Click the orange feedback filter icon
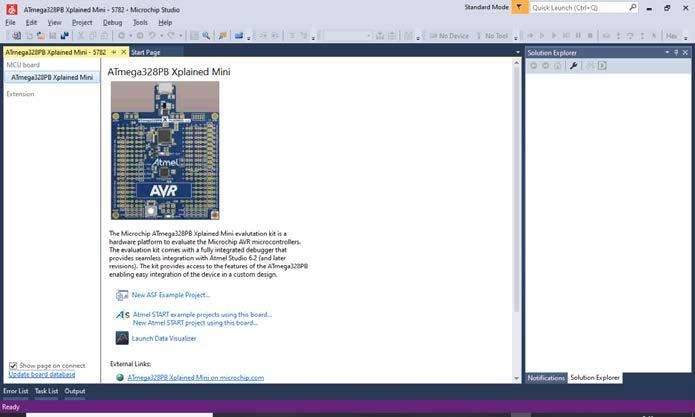 pyautogui.click(x=519, y=7)
